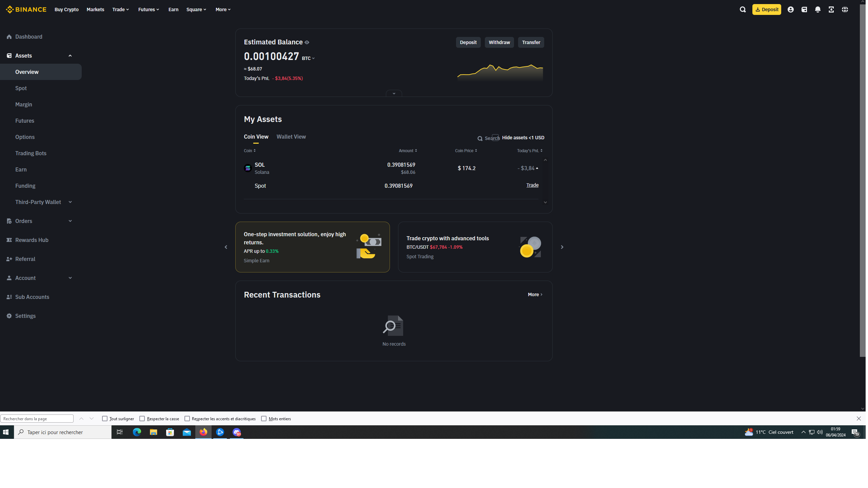Image resolution: width=868 pixels, height=488 pixels.
Task: Collapse the Assets sidebar section
Action: (70, 56)
